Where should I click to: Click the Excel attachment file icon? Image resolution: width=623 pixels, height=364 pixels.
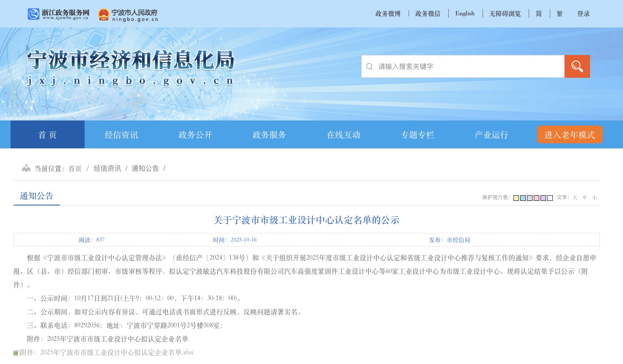point(15,352)
